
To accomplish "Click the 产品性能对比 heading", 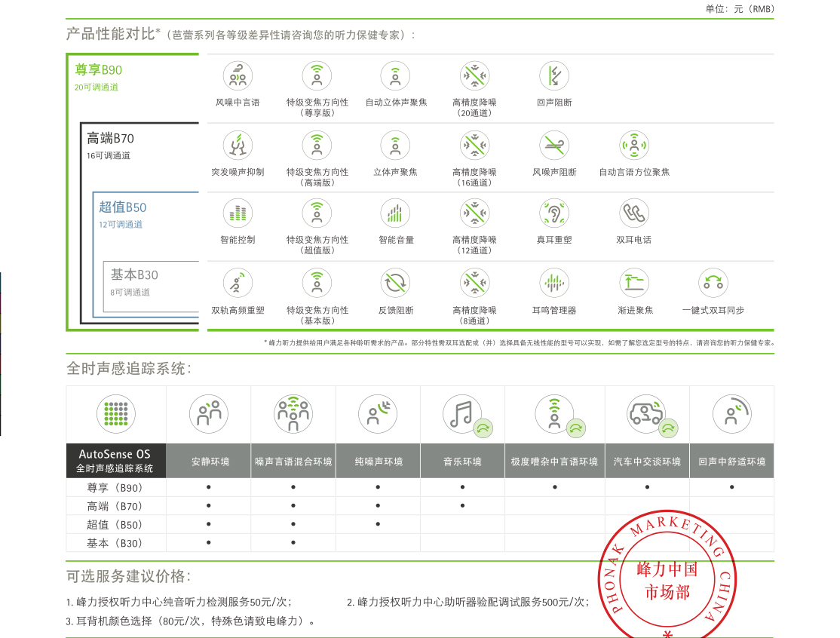I will tap(113, 34).
